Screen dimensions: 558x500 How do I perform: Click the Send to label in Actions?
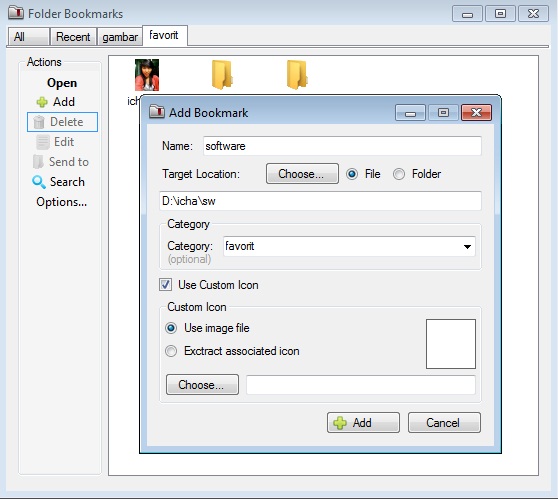(69, 162)
